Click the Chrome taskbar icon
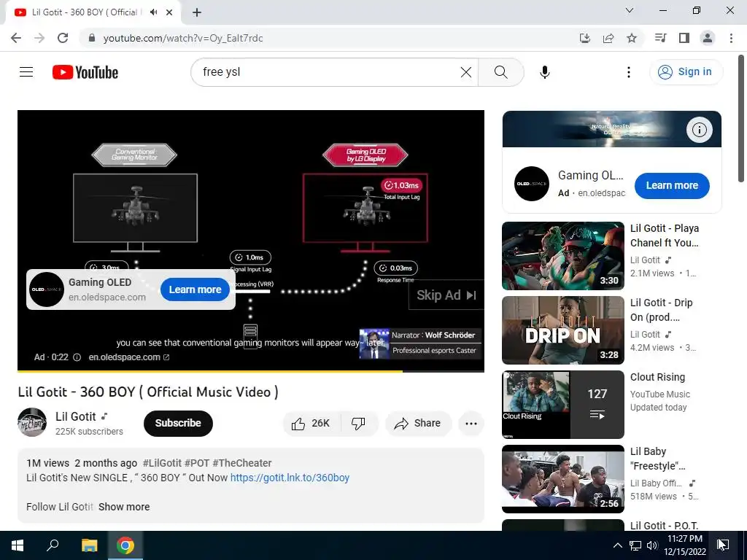The height and width of the screenshot is (560, 747). coord(125,545)
